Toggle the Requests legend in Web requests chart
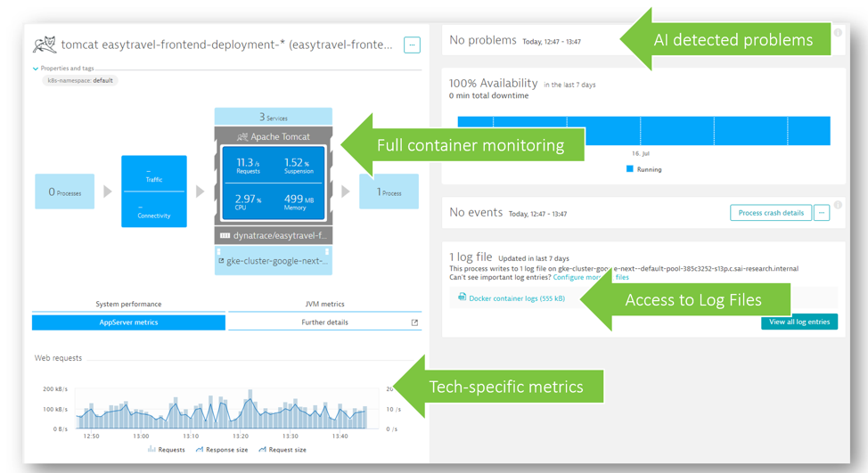868x473 pixels. 166,450
